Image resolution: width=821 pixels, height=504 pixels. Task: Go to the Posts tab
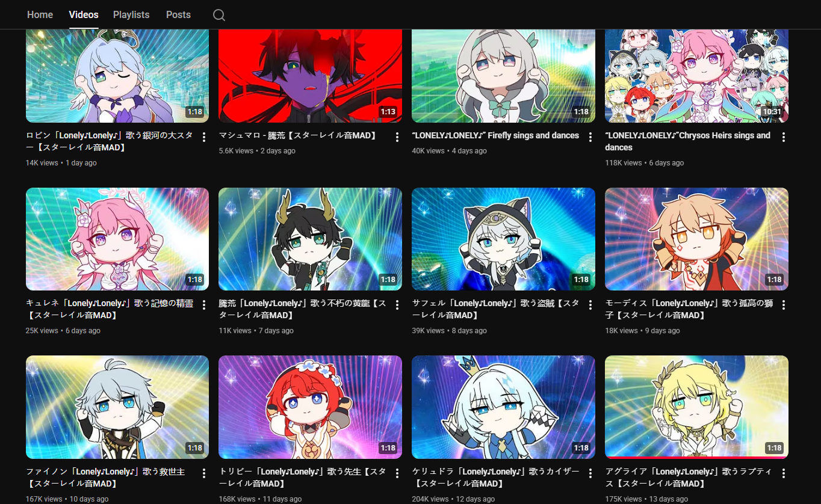[x=178, y=14]
